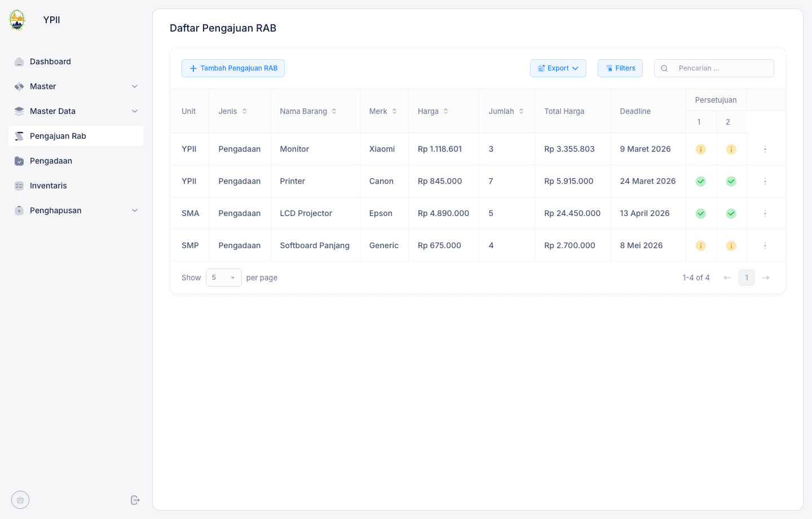812x519 pixels.
Task: Open row actions menu for LCD Projector
Action: [765, 213]
